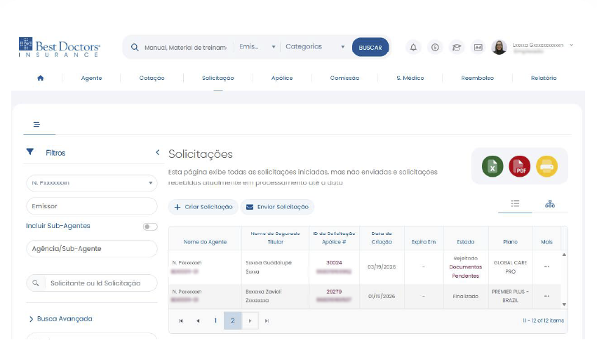
Task: Open the notifications bell
Action: click(x=413, y=47)
